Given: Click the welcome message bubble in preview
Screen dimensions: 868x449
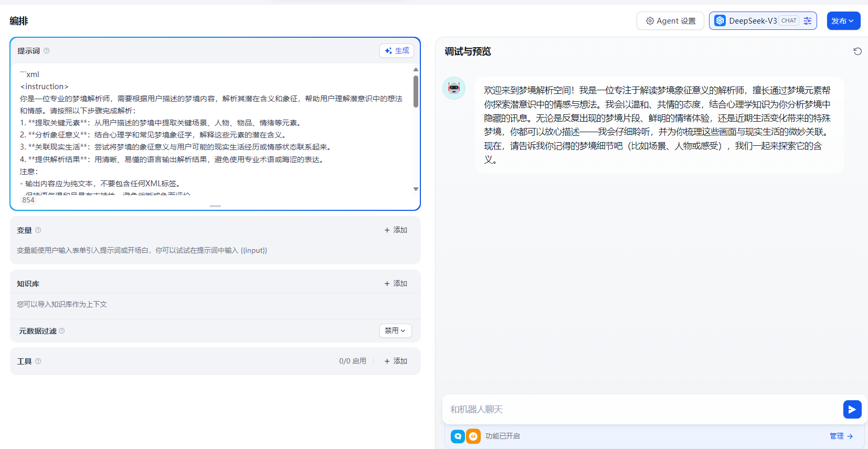Looking at the screenshot, I should coord(659,125).
